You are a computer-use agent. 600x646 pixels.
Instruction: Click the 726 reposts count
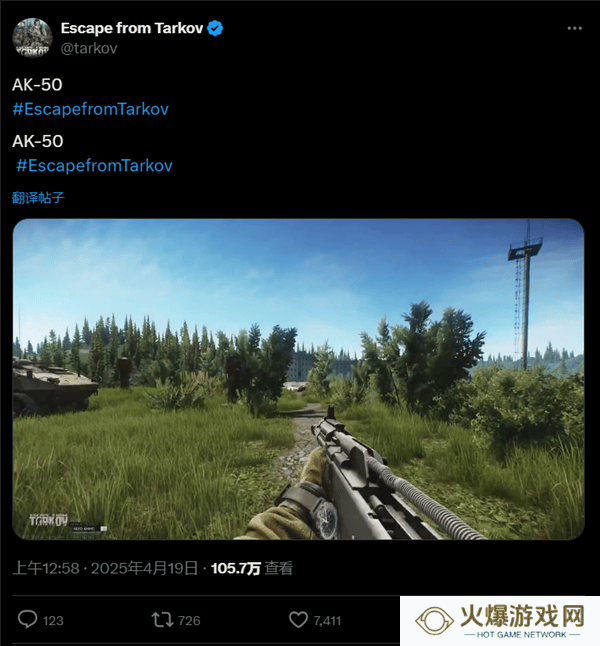click(x=190, y=620)
